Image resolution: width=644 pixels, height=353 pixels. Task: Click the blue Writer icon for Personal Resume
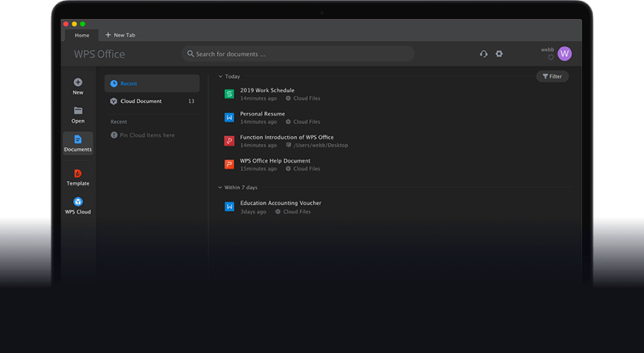coord(229,117)
